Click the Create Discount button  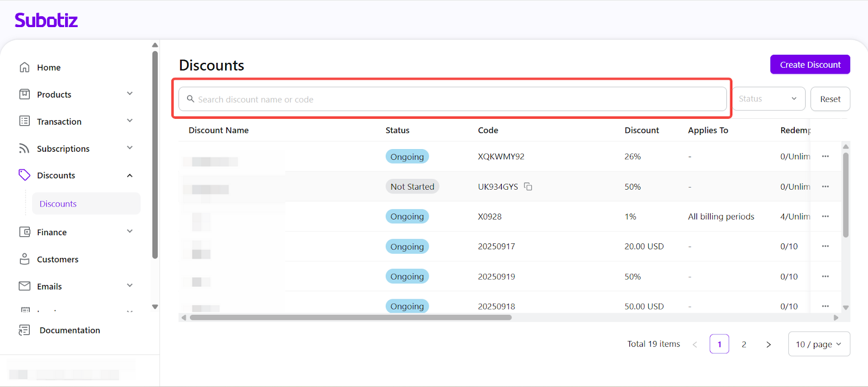coord(810,64)
